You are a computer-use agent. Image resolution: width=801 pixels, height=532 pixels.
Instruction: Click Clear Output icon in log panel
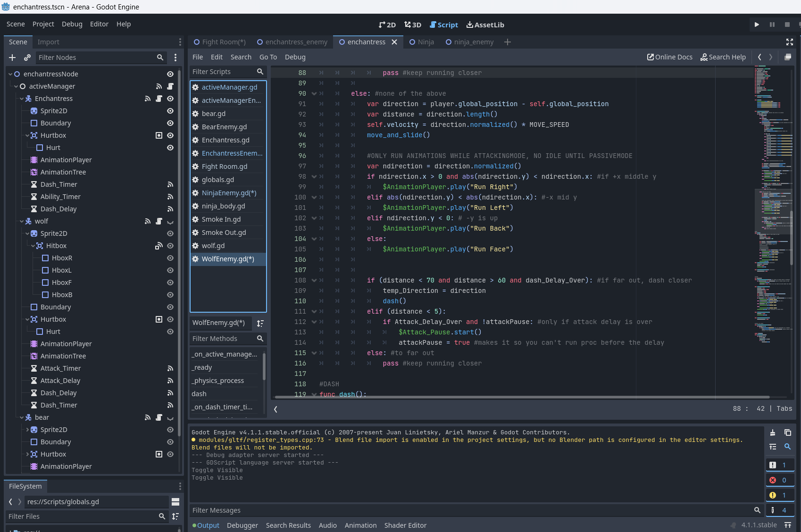click(x=773, y=432)
